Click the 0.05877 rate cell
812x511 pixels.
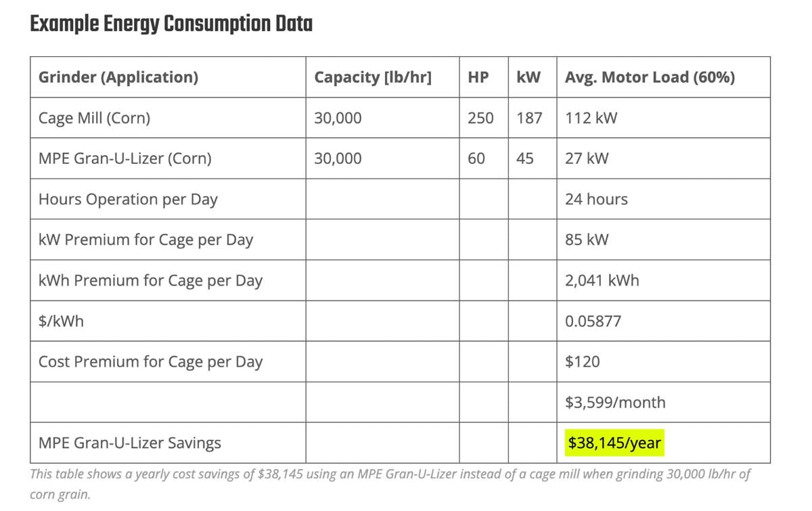click(593, 321)
